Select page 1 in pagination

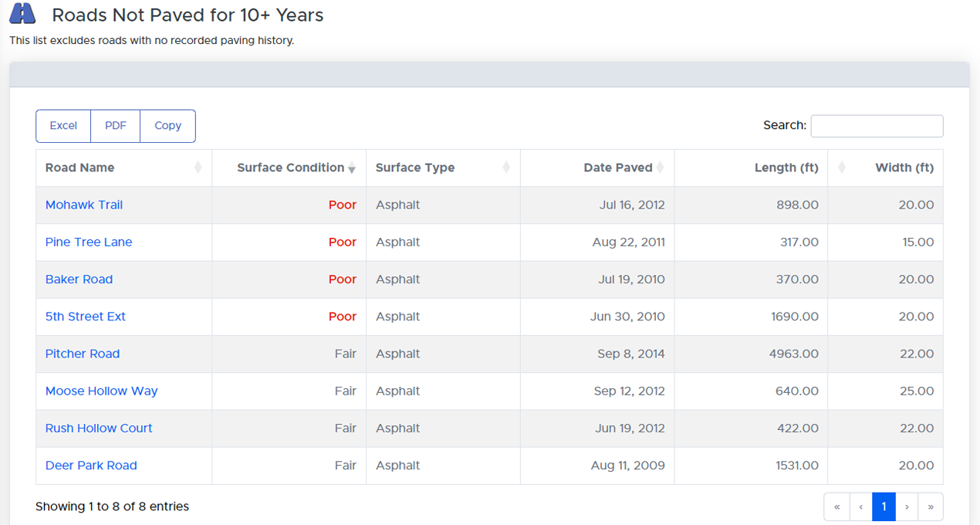pos(884,507)
